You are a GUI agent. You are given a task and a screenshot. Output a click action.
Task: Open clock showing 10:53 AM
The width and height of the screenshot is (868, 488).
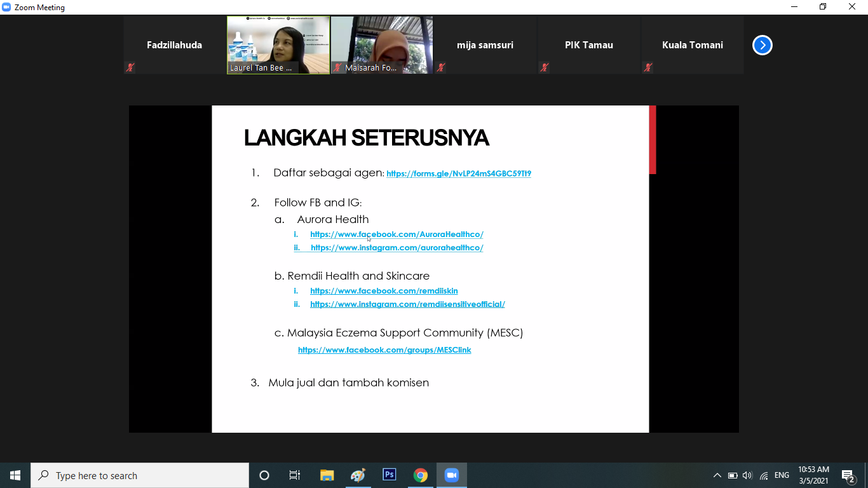(x=813, y=475)
